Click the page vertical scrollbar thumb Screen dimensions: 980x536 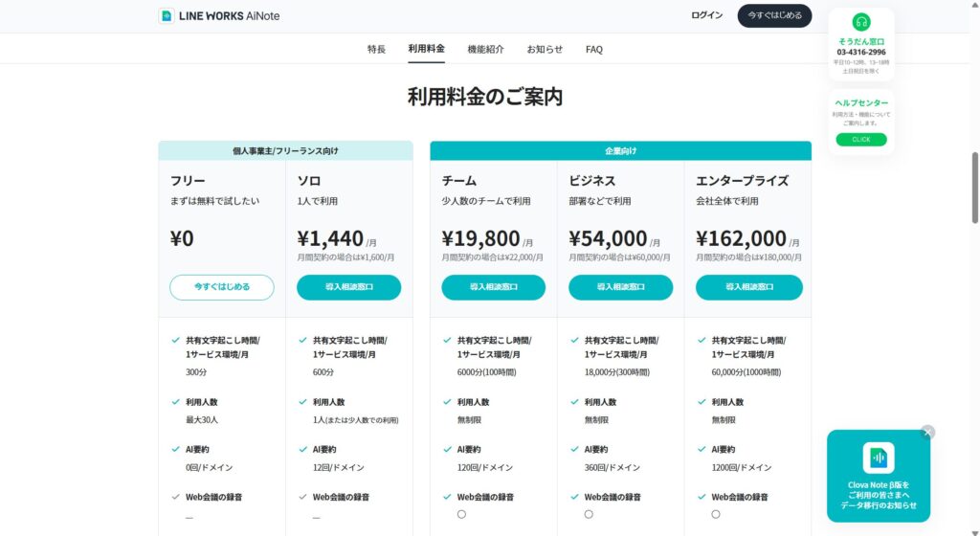tap(974, 188)
